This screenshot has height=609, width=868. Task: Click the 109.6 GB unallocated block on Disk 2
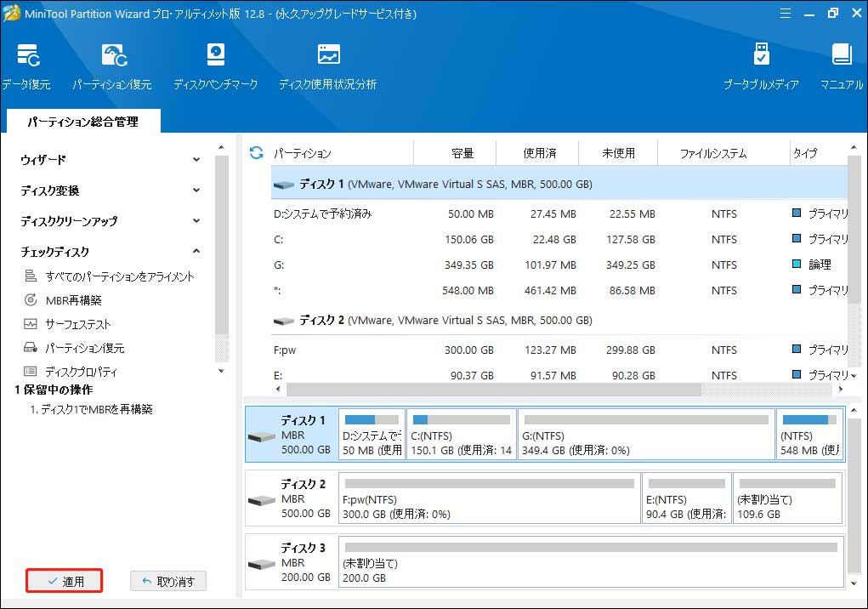tap(788, 498)
